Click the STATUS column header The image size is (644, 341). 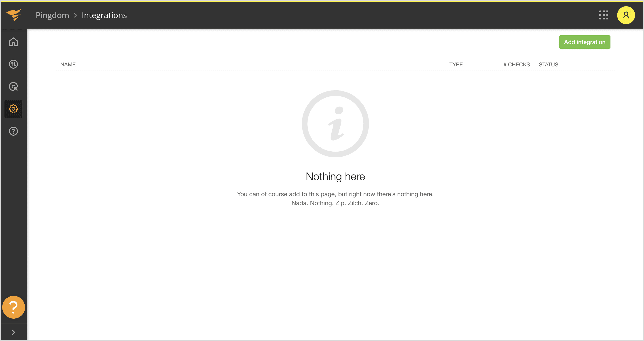tap(548, 64)
